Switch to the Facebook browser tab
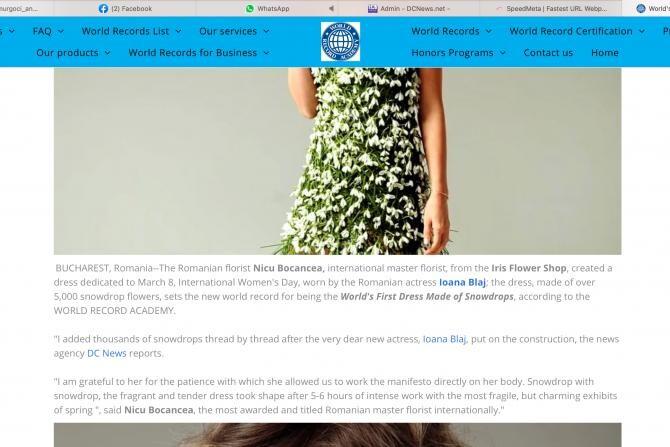This screenshot has height=447, width=670. pyautogui.click(x=137, y=8)
